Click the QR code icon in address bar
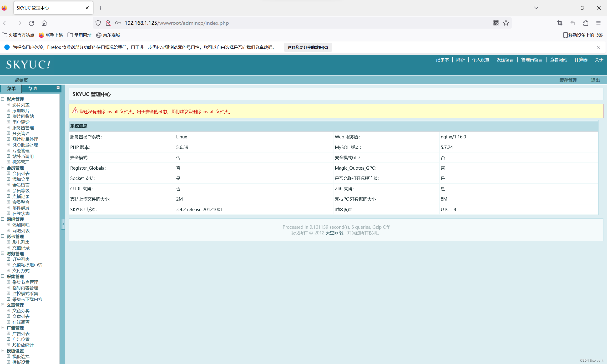This screenshot has height=364, width=607. coord(496,23)
